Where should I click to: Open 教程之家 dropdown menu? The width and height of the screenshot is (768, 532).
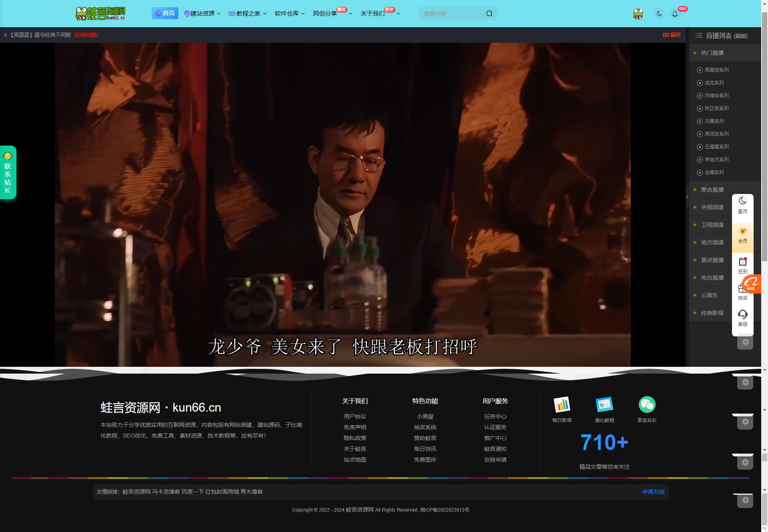[x=248, y=14]
